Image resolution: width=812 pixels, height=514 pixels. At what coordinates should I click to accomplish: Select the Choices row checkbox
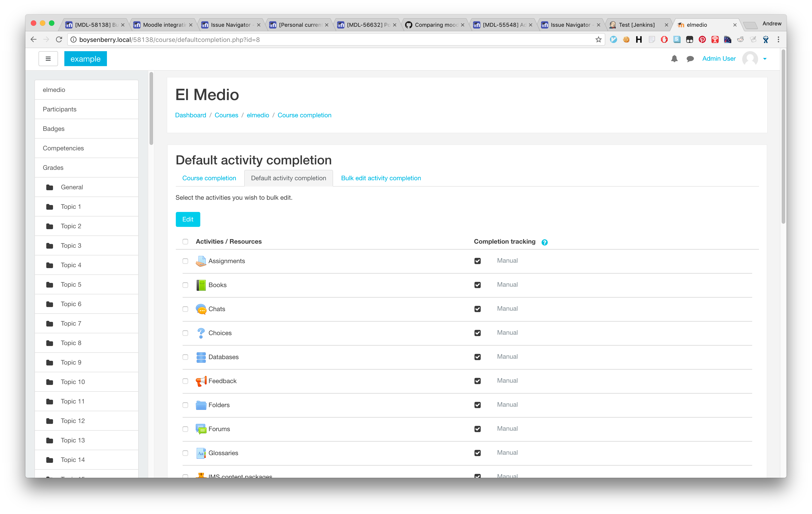click(185, 333)
